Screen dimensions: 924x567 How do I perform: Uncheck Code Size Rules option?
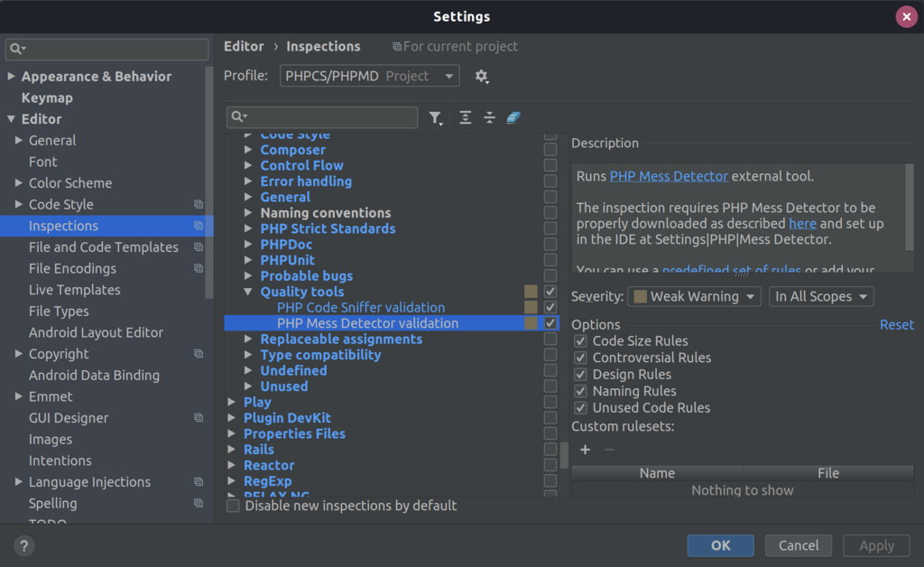click(x=580, y=340)
